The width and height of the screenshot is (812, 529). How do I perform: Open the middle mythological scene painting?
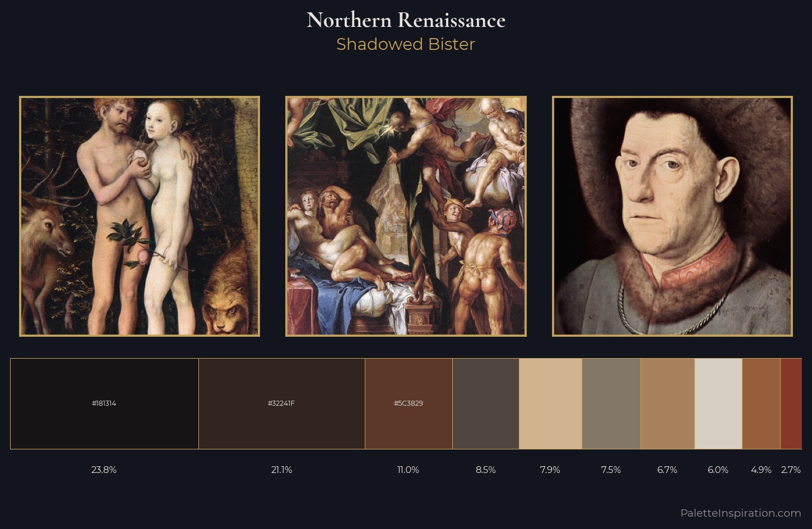[x=406, y=216]
